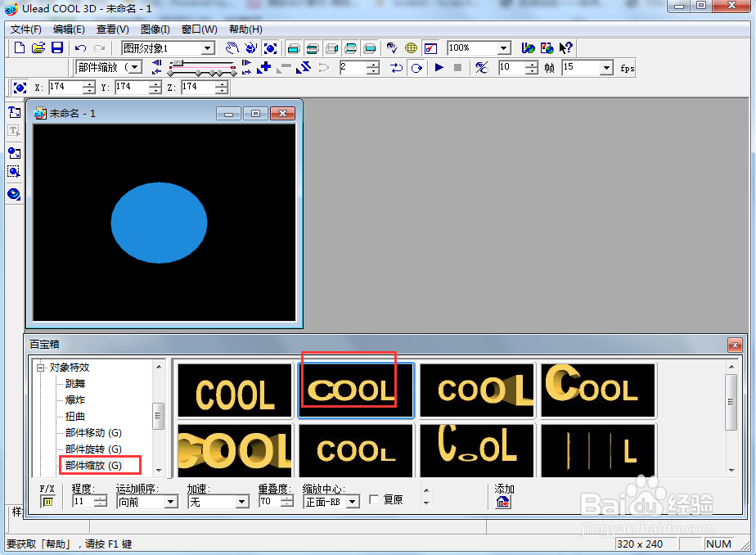
Task: Click the context help arrow icon
Action: click(565, 47)
